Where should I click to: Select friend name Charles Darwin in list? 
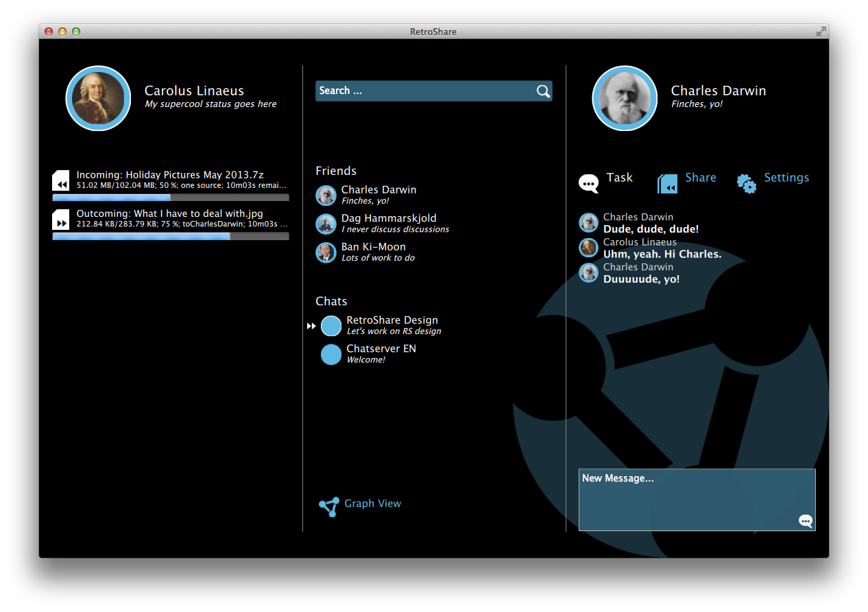(378, 190)
